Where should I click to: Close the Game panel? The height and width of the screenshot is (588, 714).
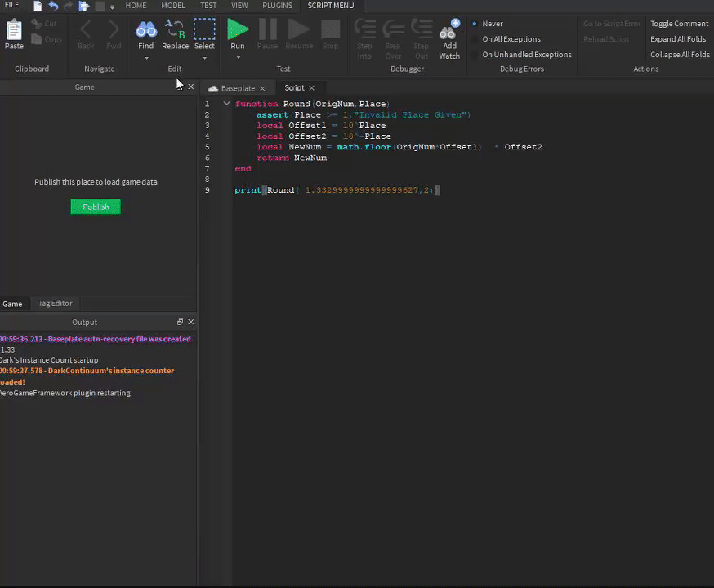coord(191,87)
